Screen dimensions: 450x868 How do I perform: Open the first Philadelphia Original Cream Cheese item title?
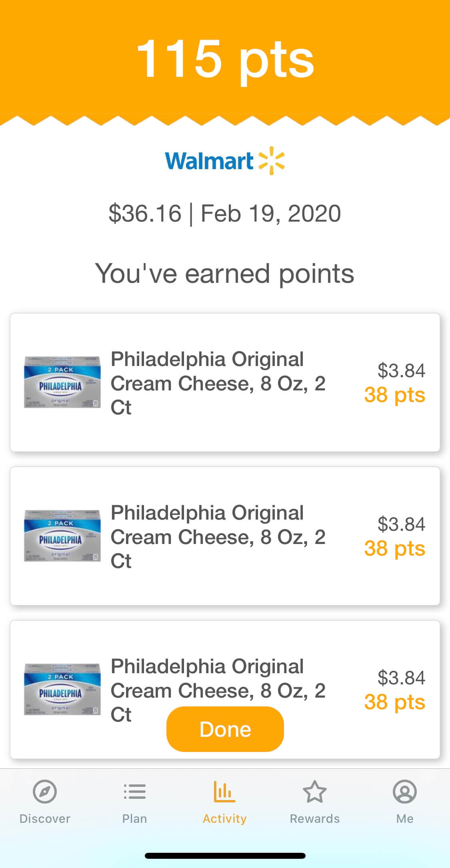pos(218,383)
